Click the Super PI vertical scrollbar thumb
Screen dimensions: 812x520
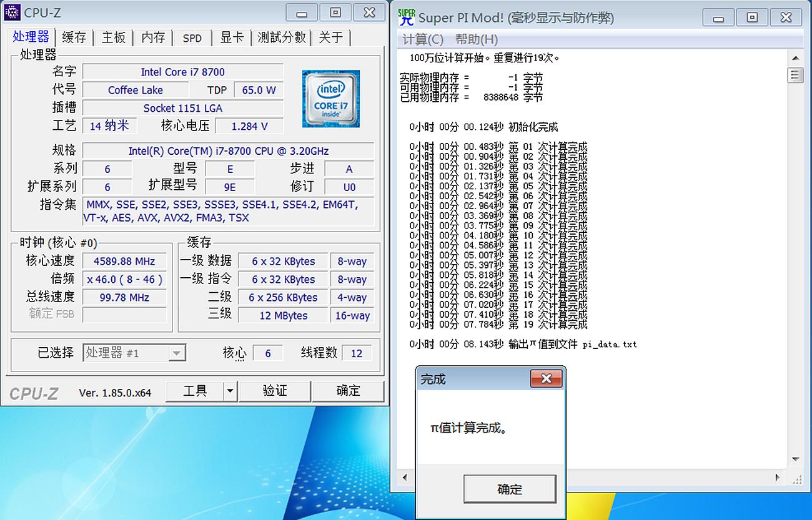[795, 76]
